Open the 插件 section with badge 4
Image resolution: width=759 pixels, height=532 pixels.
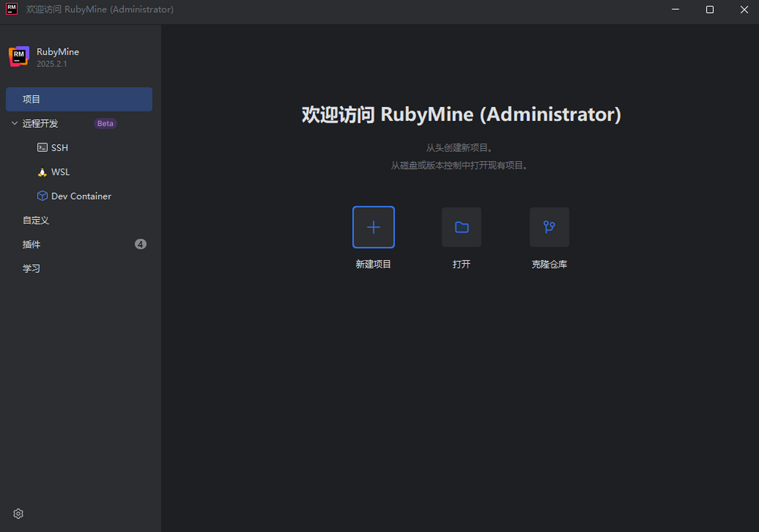click(31, 244)
